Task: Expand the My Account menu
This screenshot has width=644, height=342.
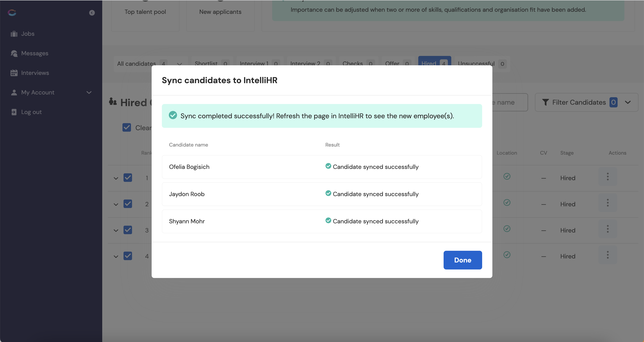Action: 51,92
